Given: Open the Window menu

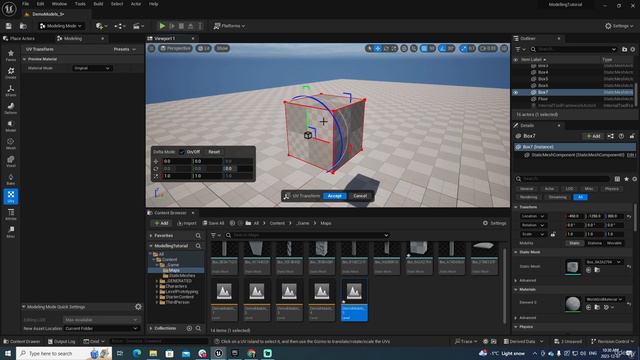Looking at the screenshot, I should pos(59,4).
